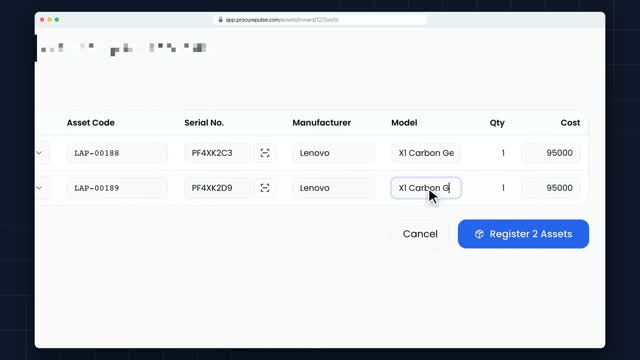The height and width of the screenshot is (360, 640).
Task: Select the Cost field in LAP-00188 row
Action: 551,153
